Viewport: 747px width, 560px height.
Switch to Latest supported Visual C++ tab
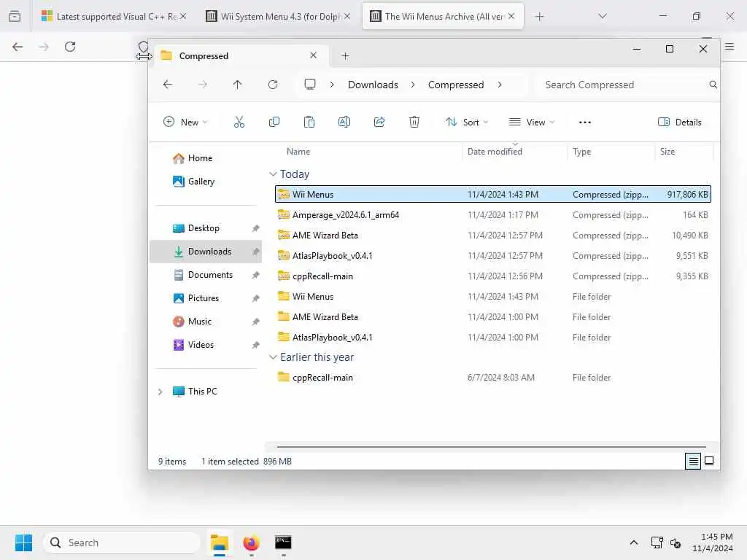pos(113,17)
